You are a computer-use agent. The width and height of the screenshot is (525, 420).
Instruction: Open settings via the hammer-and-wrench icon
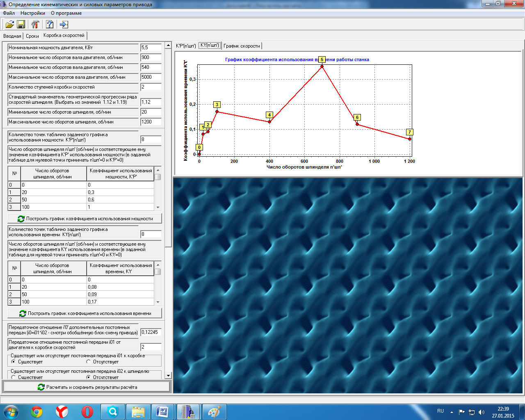click(x=36, y=25)
